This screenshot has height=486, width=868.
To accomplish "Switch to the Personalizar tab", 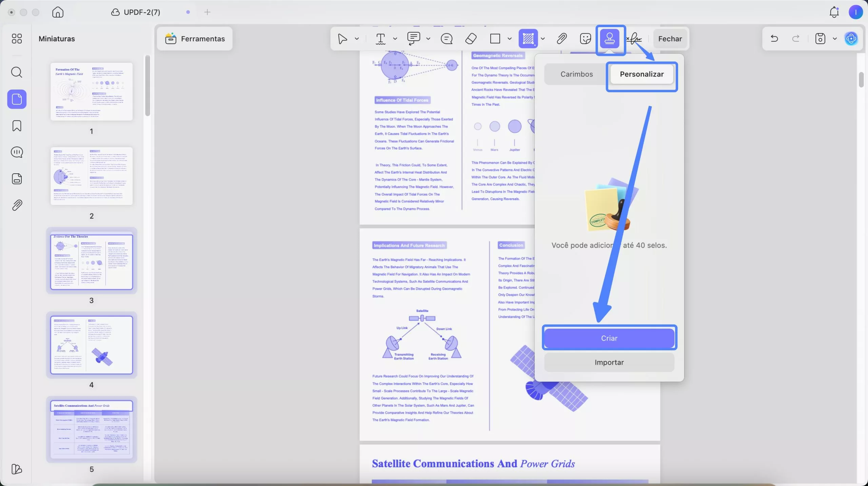I will coord(642,74).
